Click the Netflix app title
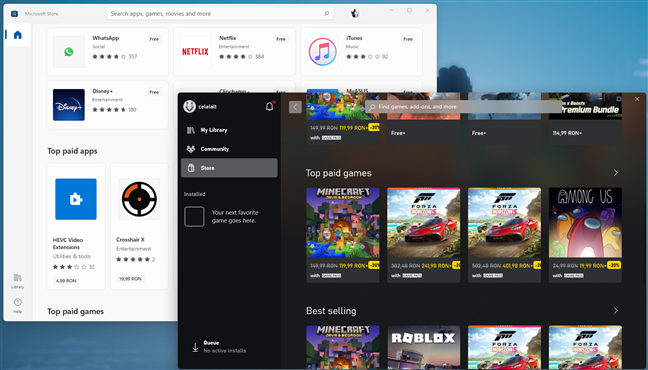This screenshot has height=370, width=648. pos(227,38)
